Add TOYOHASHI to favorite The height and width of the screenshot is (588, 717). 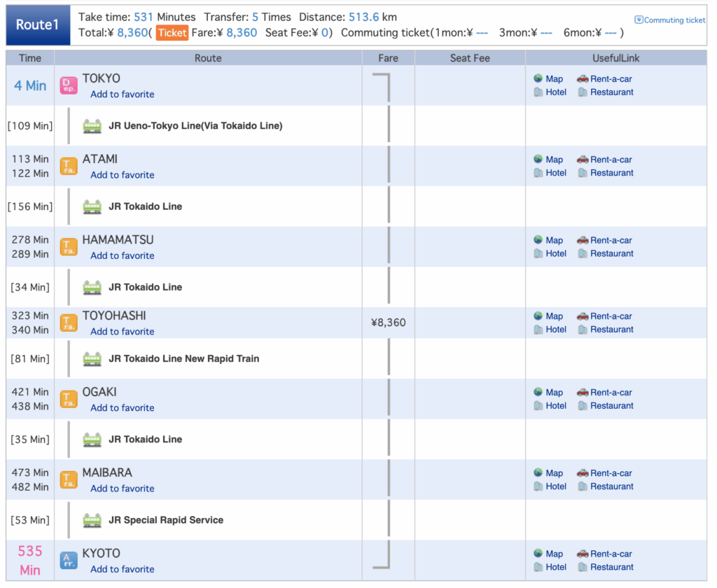click(122, 332)
